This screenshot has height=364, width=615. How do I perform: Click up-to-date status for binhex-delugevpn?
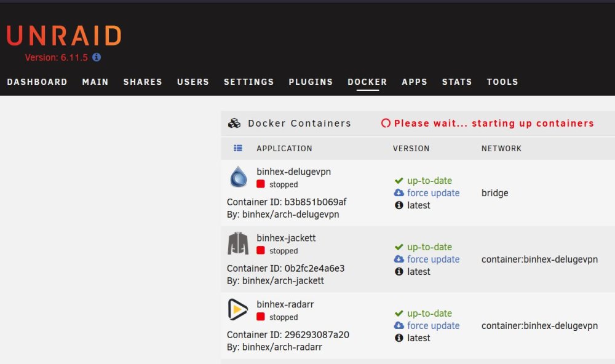(x=429, y=181)
